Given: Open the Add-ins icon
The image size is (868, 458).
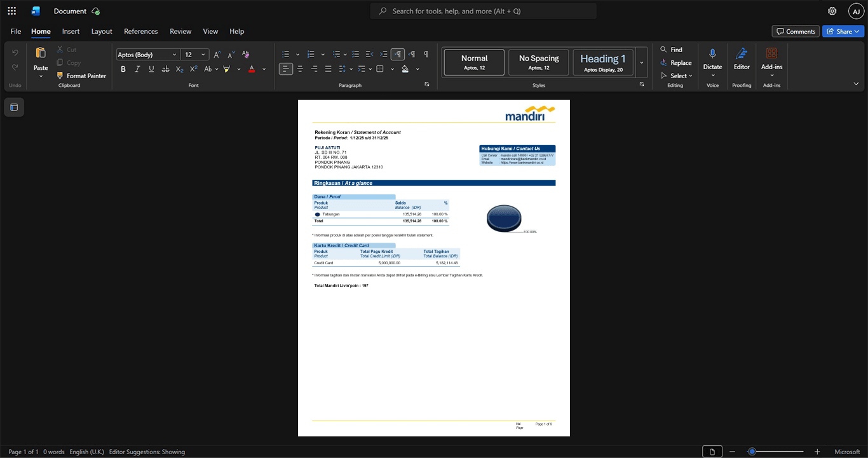Looking at the screenshot, I should click(x=771, y=53).
